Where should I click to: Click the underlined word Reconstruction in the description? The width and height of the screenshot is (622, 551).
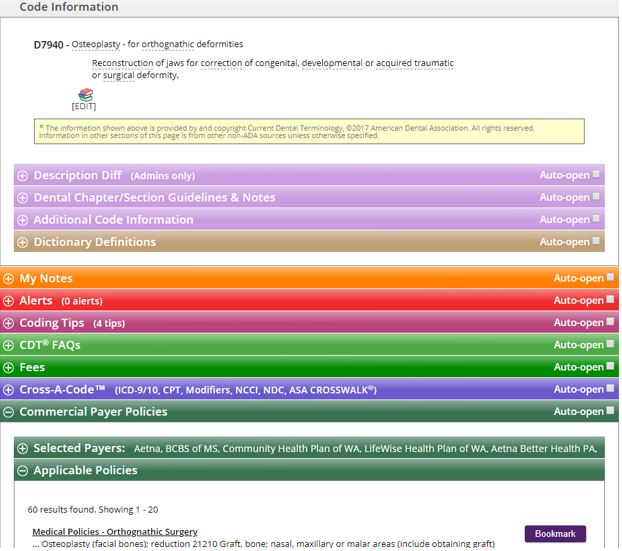(123, 63)
